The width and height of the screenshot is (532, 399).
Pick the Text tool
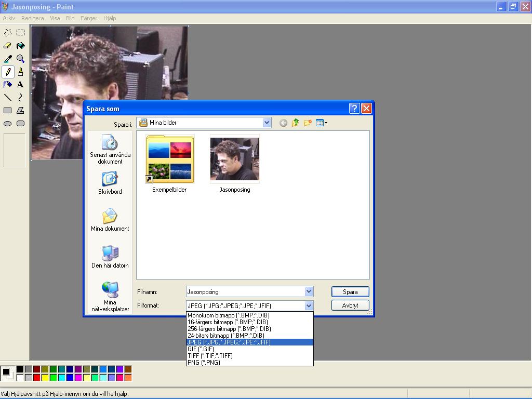(20, 84)
